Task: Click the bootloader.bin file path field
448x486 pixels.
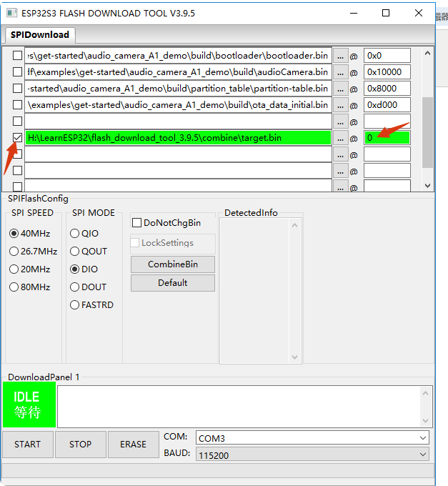Action: (x=178, y=56)
